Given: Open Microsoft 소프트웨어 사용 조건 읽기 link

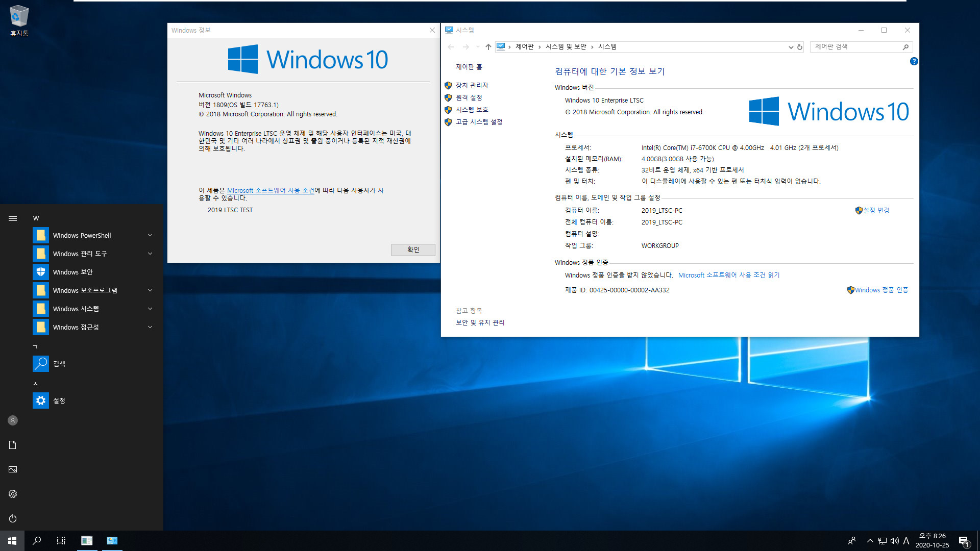Looking at the screenshot, I should pos(728,275).
